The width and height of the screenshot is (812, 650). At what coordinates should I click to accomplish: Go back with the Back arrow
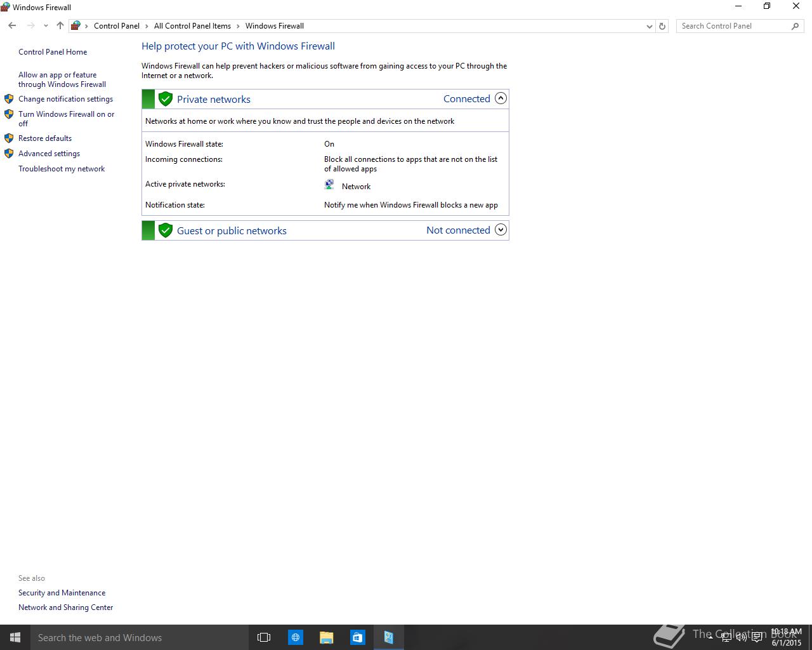pos(12,26)
